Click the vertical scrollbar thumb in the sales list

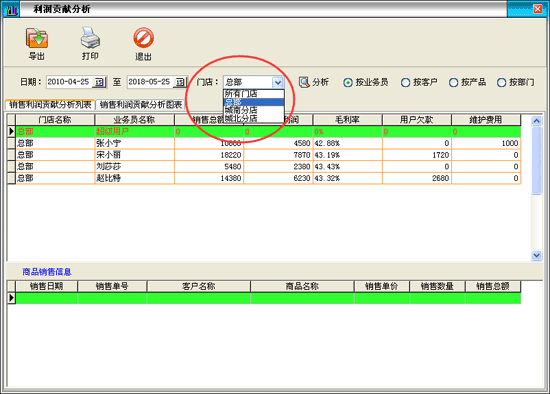tap(536, 160)
